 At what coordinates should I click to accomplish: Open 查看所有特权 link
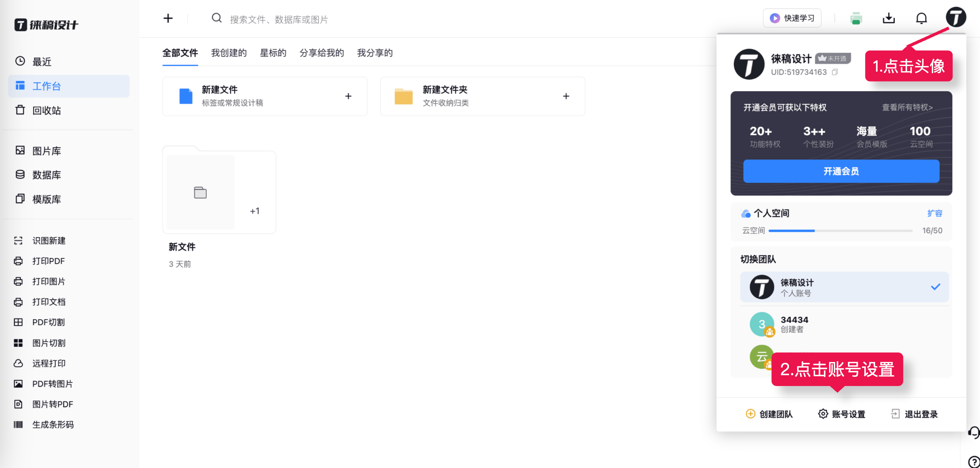pyautogui.click(x=907, y=107)
